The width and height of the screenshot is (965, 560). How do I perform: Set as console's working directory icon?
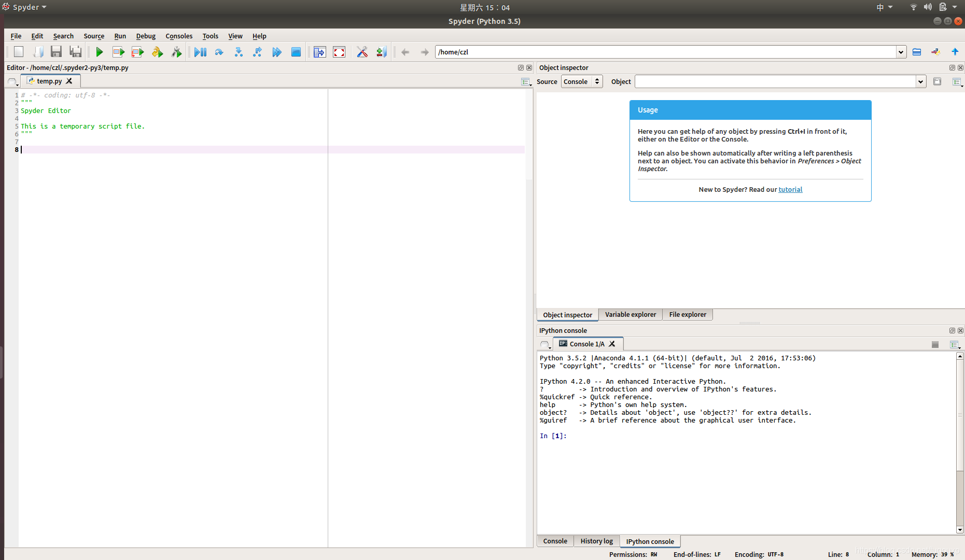point(936,52)
